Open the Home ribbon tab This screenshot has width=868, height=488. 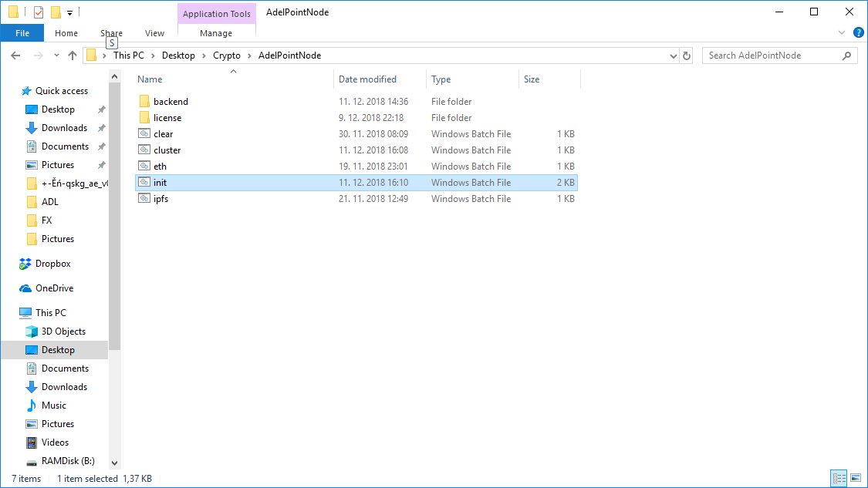click(x=66, y=33)
